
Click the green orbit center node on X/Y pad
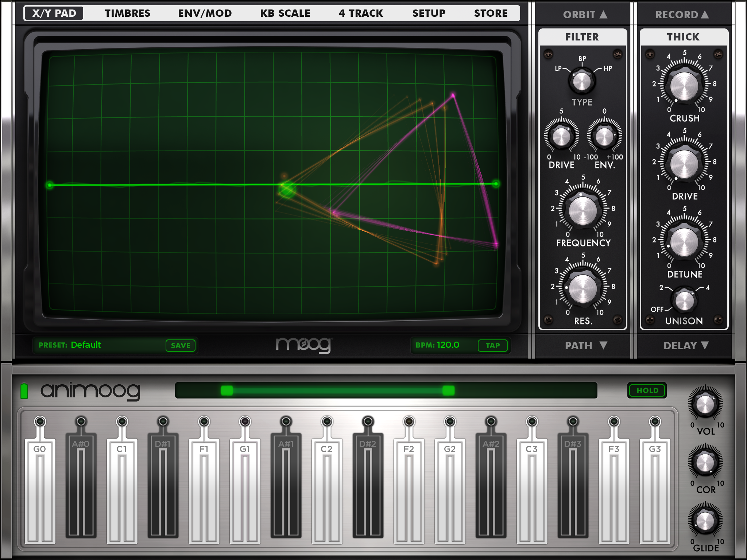[x=287, y=189]
